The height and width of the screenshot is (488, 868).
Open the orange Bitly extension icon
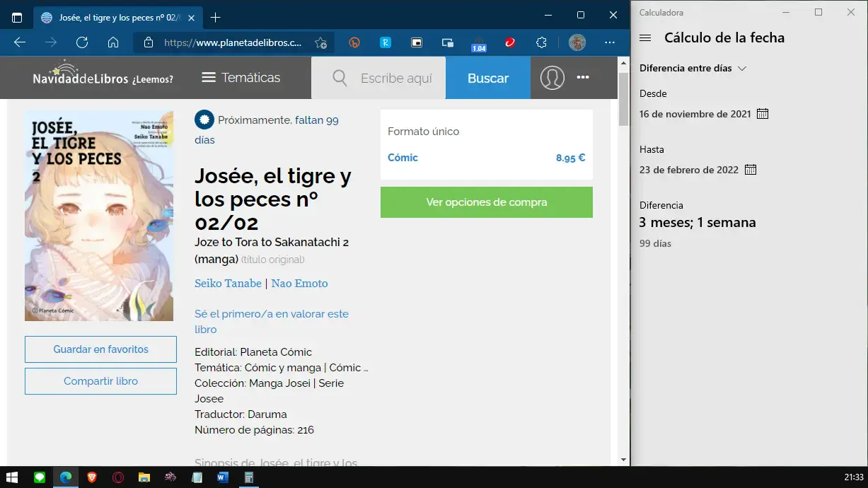coord(354,42)
